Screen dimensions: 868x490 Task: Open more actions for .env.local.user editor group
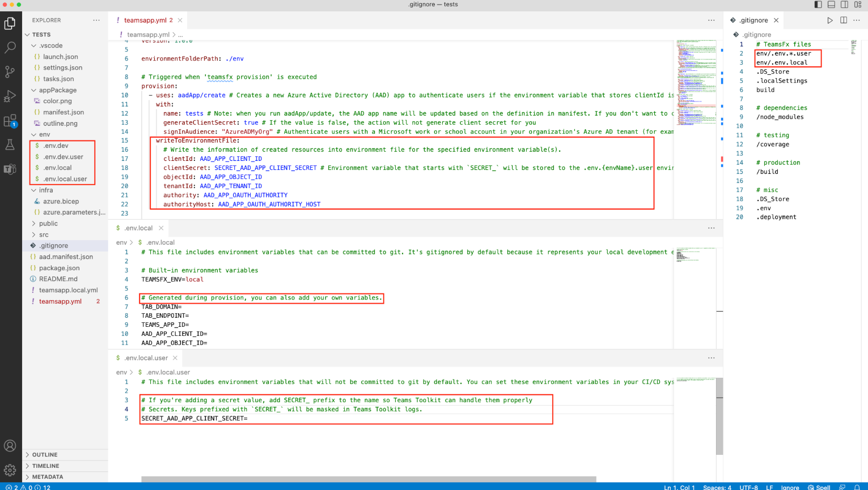point(712,358)
